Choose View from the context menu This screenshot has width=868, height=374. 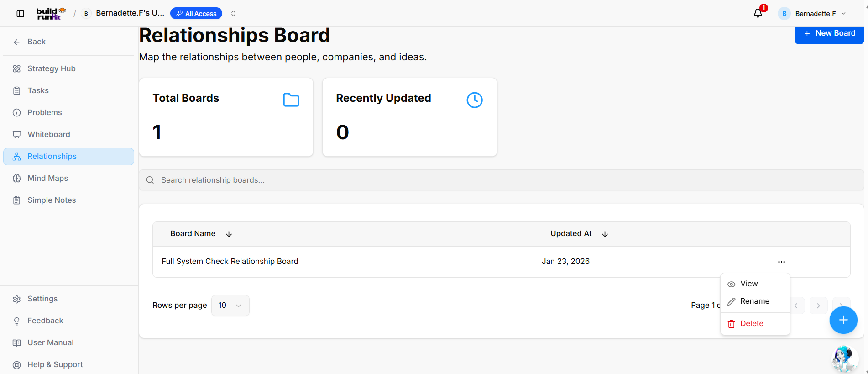tap(755, 284)
